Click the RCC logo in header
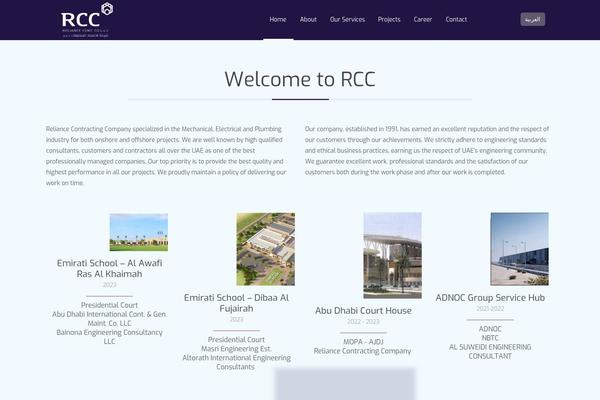The image size is (600, 400). tap(87, 20)
